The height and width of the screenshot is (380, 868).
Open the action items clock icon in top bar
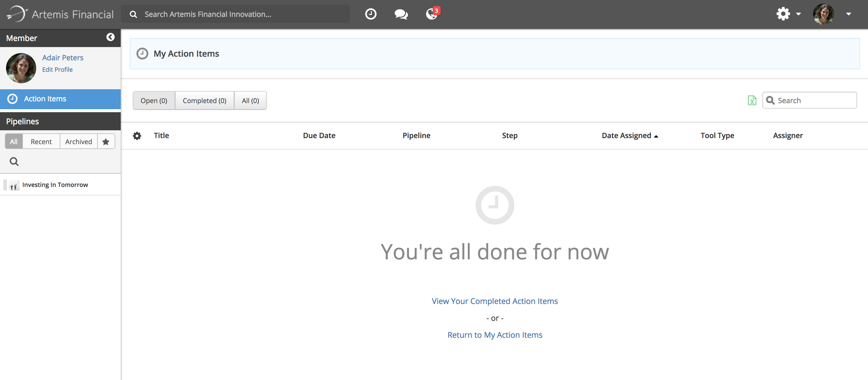[371, 14]
